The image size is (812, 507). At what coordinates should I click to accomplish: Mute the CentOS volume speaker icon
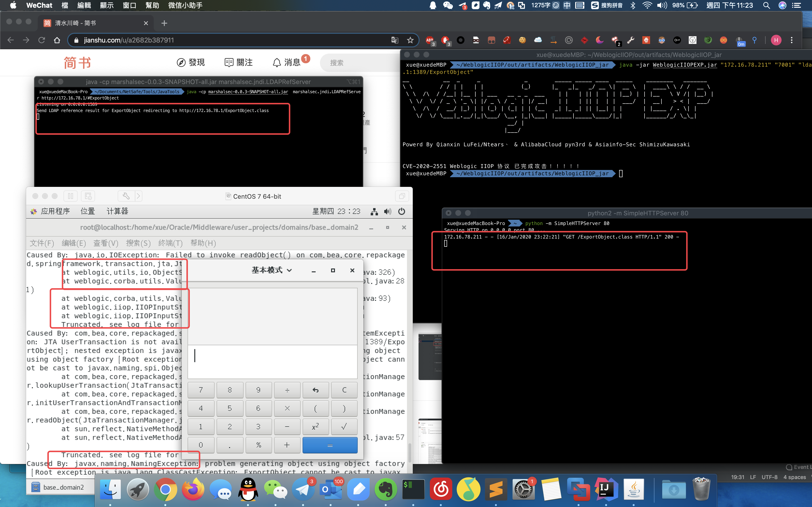click(x=388, y=211)
